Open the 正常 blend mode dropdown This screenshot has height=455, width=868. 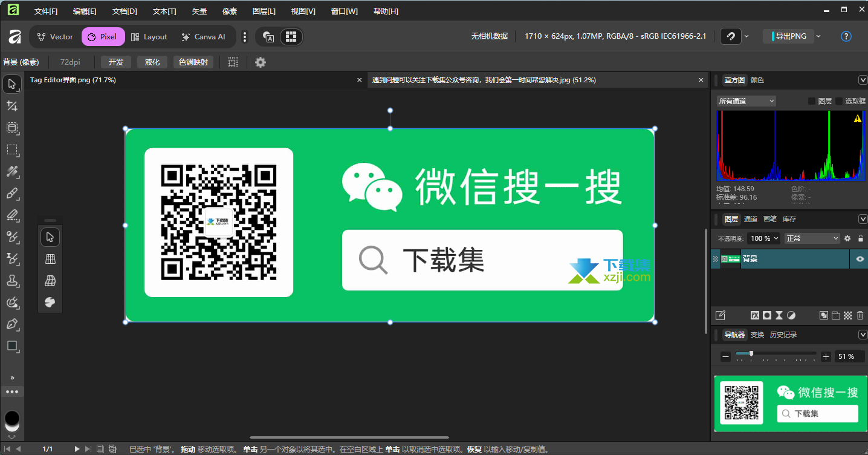pos(812,238)
